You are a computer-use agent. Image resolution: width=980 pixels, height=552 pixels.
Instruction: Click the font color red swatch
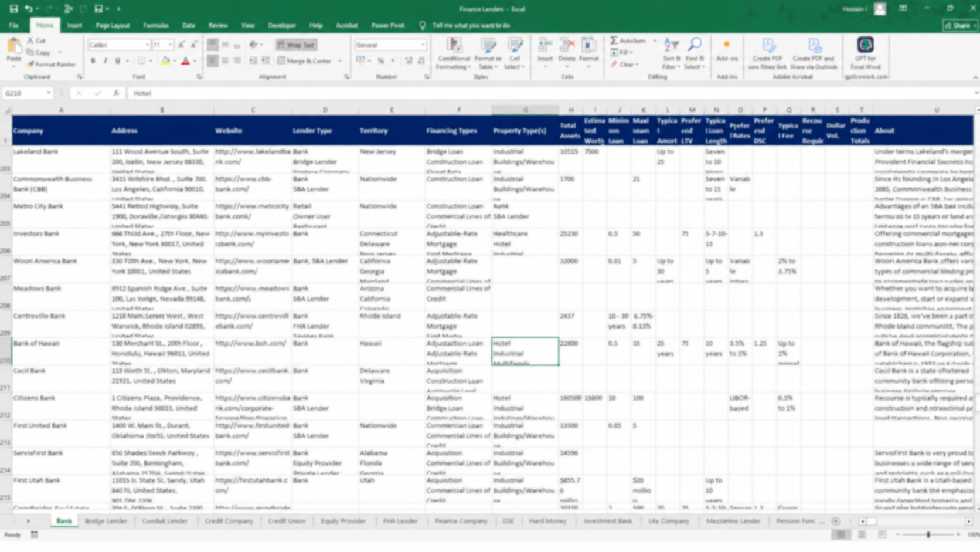pos(185,61)
